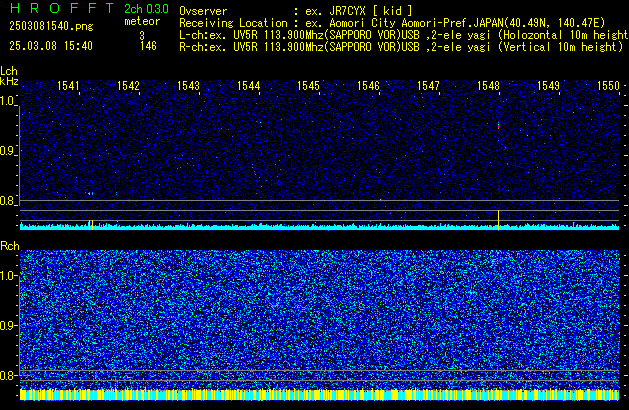Viewport: 629px width, 410px height.
Task: Click the kHz unit label
Action: click(9, 81)
